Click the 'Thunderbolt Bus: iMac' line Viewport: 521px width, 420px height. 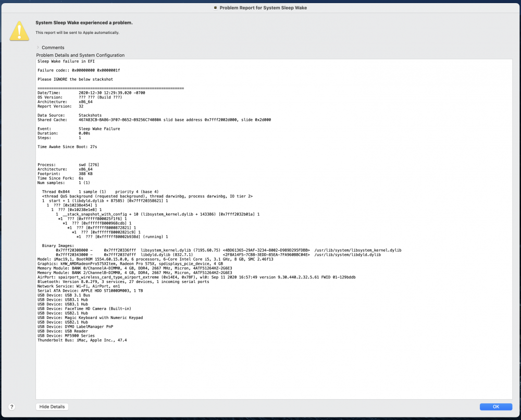pyautogui.click(x=82, y=340)
